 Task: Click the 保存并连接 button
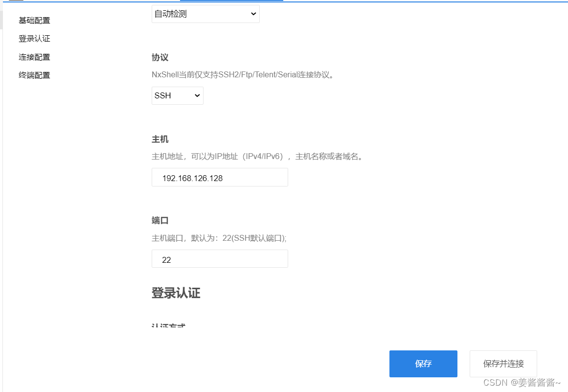coord(503,364)
